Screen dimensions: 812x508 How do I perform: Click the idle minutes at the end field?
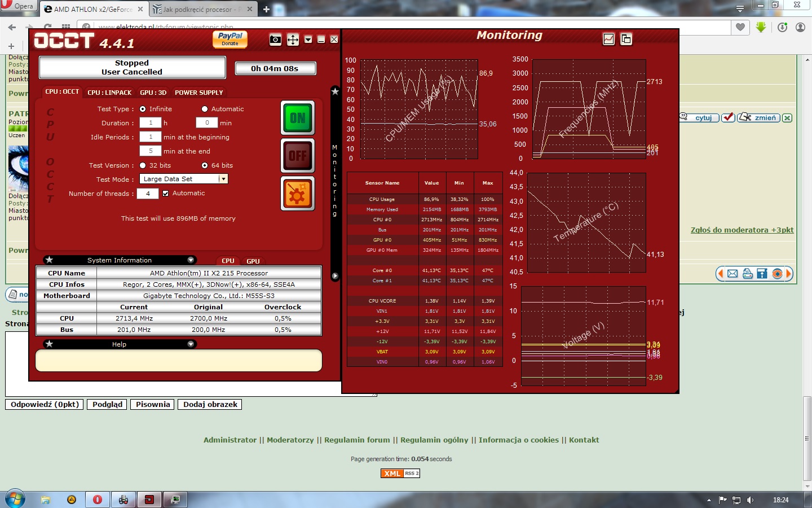tap(151, 151)
